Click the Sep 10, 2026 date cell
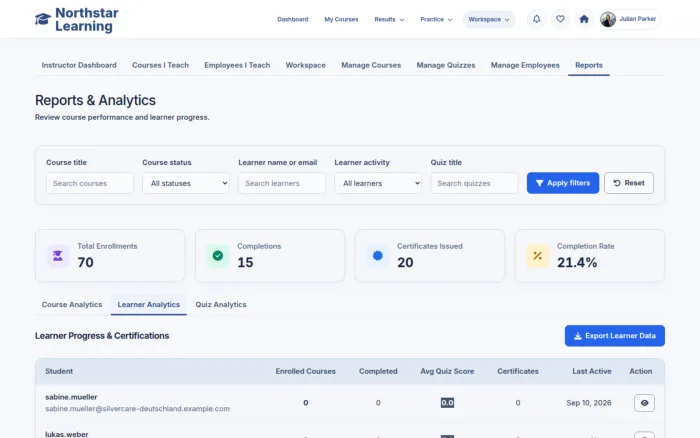 click(589, 403)
